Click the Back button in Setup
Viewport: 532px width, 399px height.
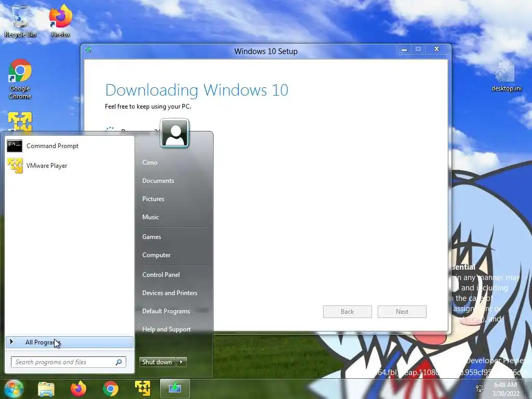tap(348, 312)
